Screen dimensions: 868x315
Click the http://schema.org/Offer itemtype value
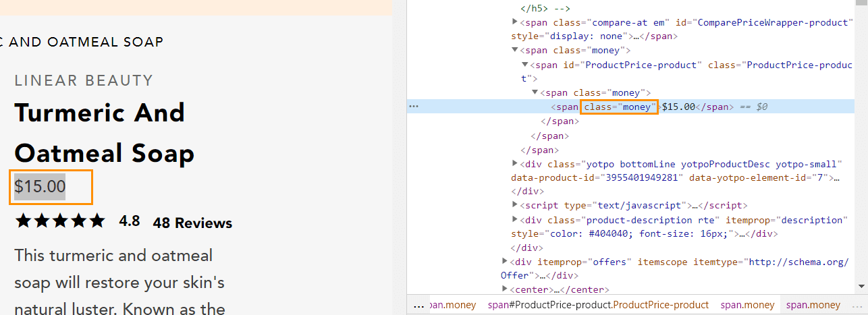pos(675,268)
